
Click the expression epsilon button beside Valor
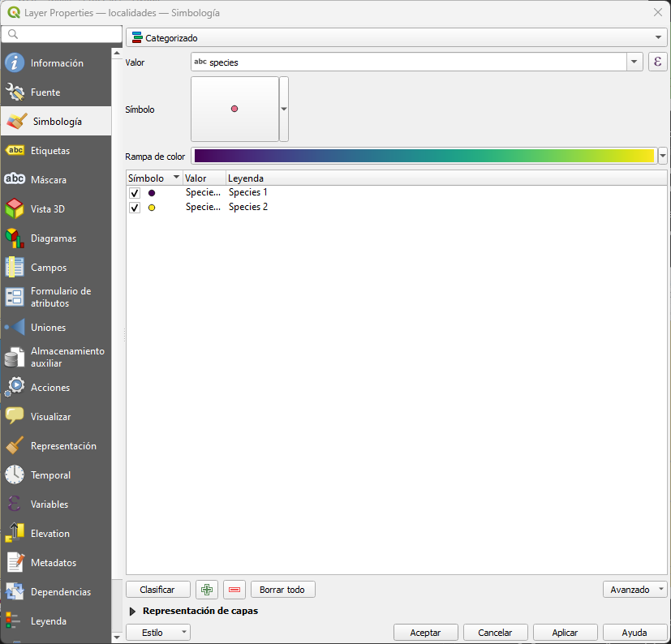coord(657,62)
